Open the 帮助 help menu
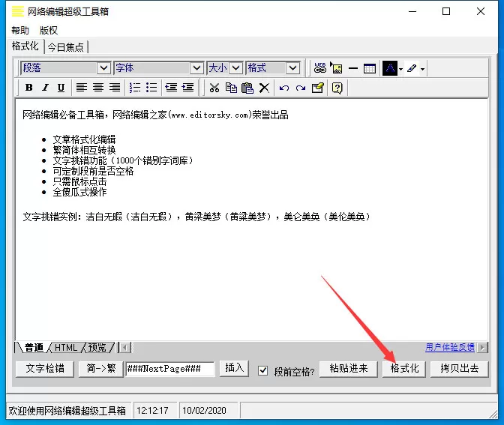 (x=20, y=31)
